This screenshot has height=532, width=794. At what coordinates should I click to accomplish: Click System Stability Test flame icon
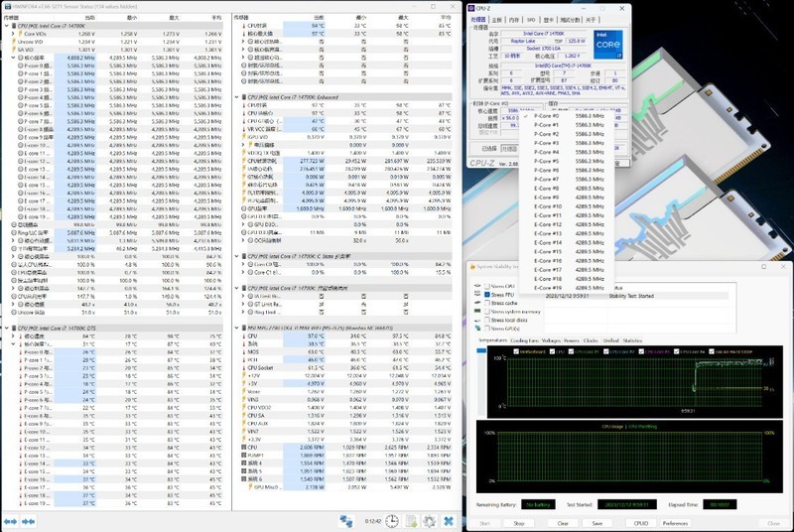coord(472,267)
